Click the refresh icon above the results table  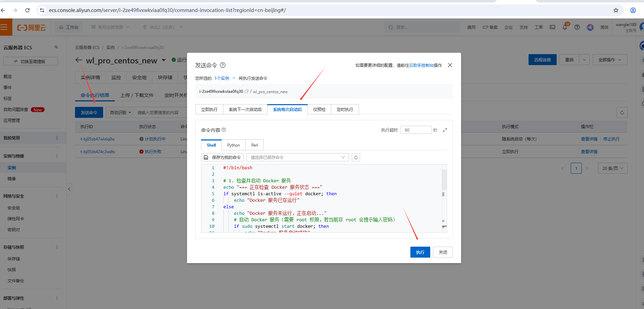pos(622,113)
